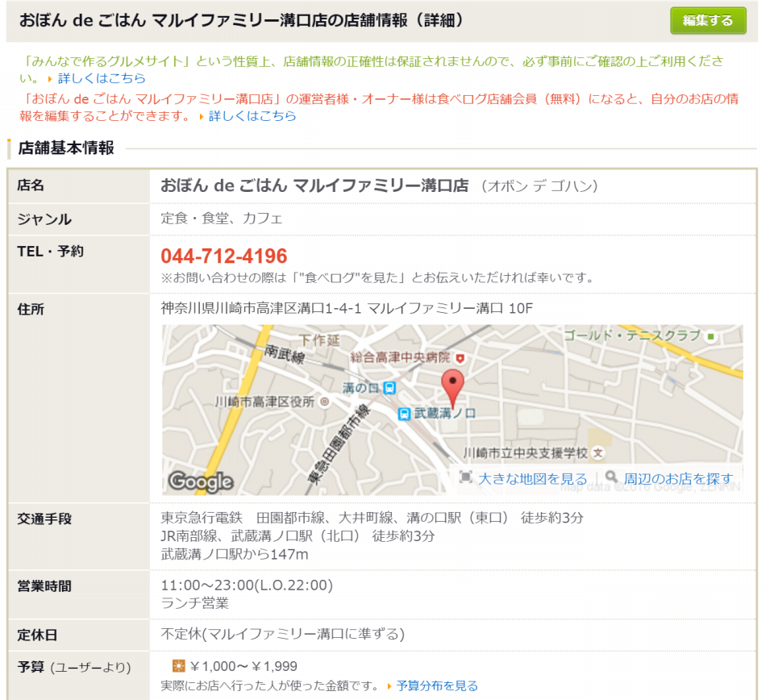The width and height of the screenshot is (774, 700).
Task: Open 大きな地図を見る link
Action: pyautogui.click(x=533, y=478)
